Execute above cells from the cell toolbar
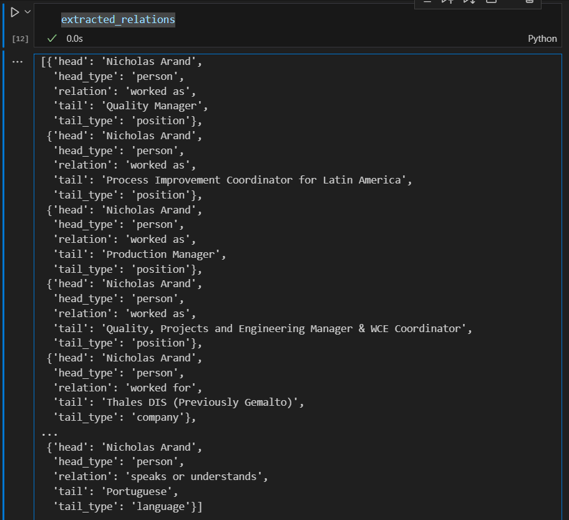 447,2
